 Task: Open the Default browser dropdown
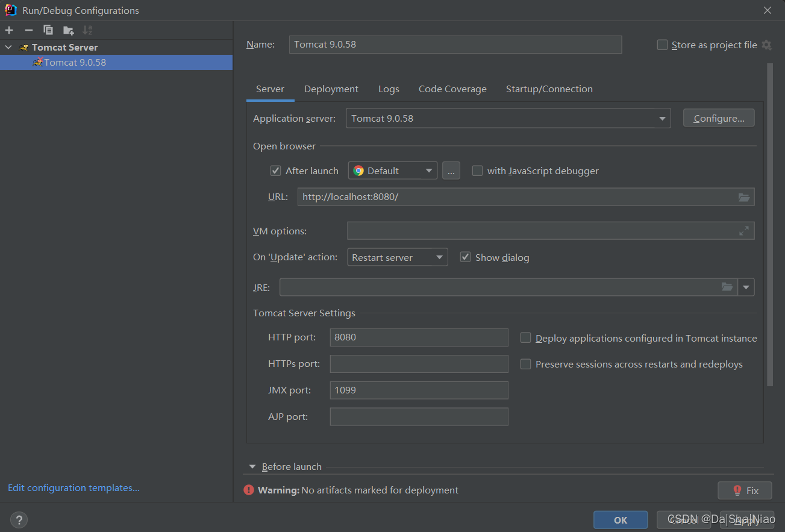pos(393,171)
